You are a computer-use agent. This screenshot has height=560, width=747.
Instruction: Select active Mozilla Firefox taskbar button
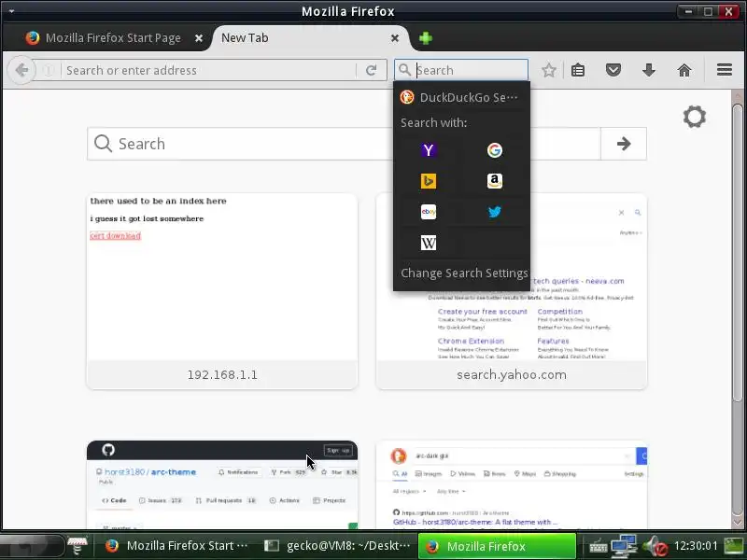498,546
